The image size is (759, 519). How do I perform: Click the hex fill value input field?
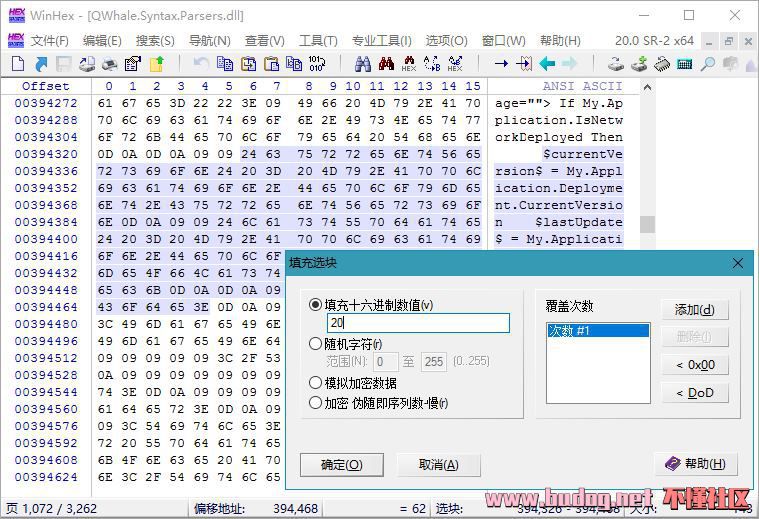coord(418,323)
